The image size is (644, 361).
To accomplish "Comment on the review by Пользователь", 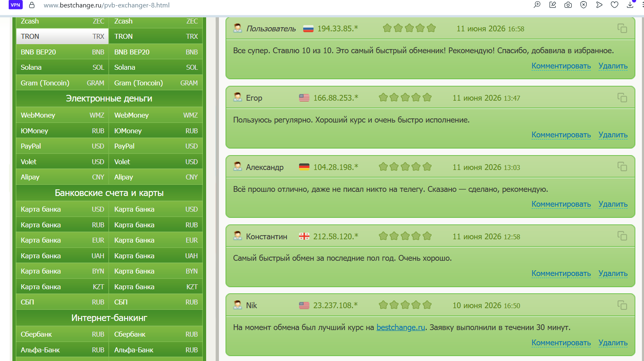I will click(561, 66).
